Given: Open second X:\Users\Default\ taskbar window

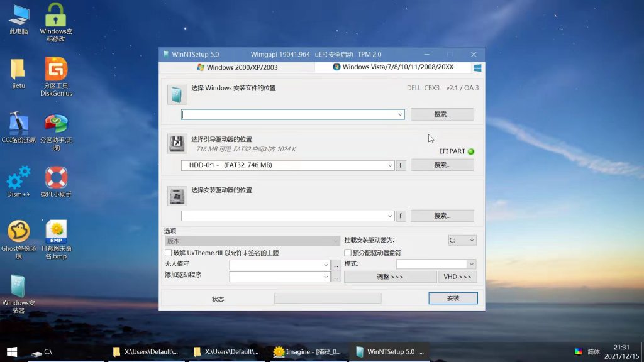Looking at the screenshot, I should (227, 352).
